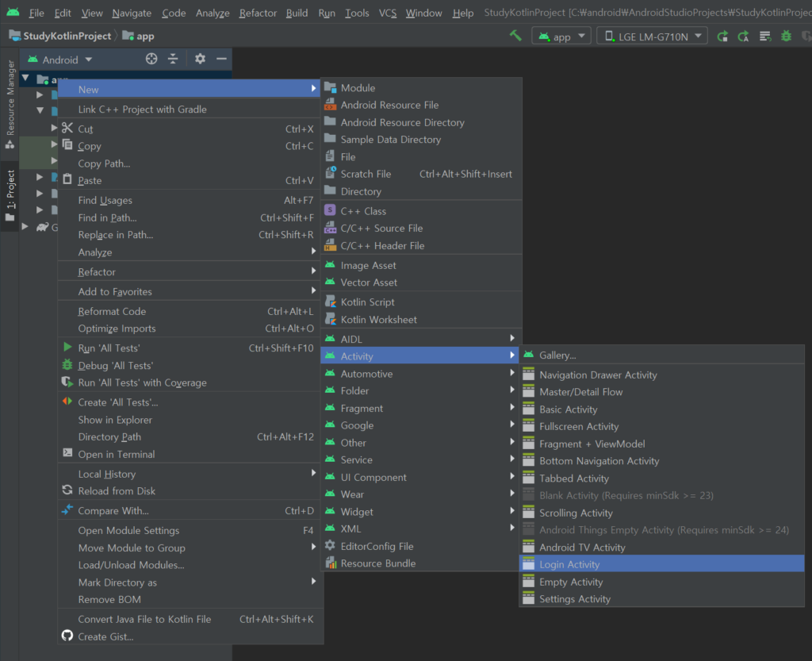Click the 1: Project side tab
812x661 pixels.
[x=10, y=194]
